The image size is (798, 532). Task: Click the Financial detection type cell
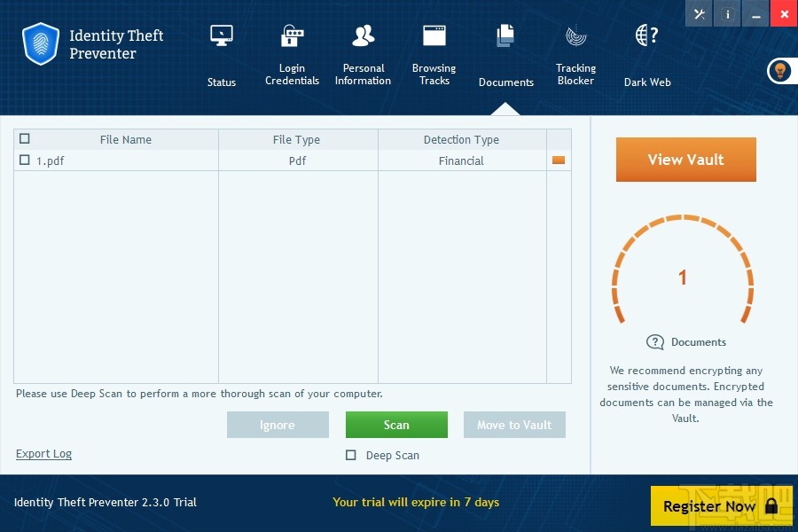(x=461, y=160)
